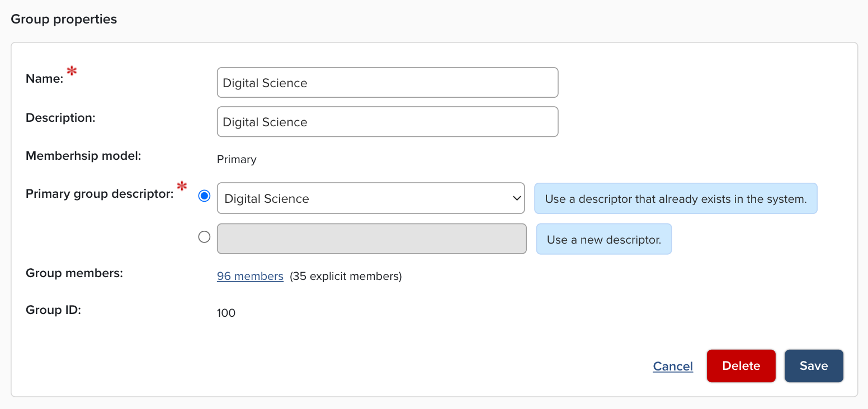The width and height of the screenshot is (868, 409).
Task: Click the 'already exists in the system' hint
Action: (x=676, y=198)
